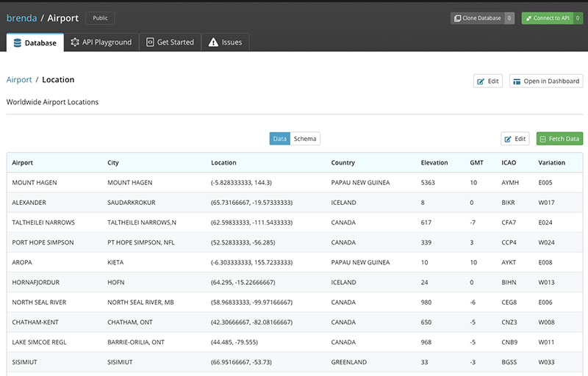
Task: Open the API Playground tab
Action: tap(101, 42)
